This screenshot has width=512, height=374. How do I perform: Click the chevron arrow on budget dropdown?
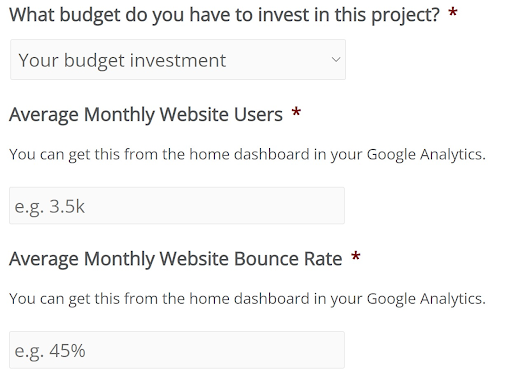336,60
